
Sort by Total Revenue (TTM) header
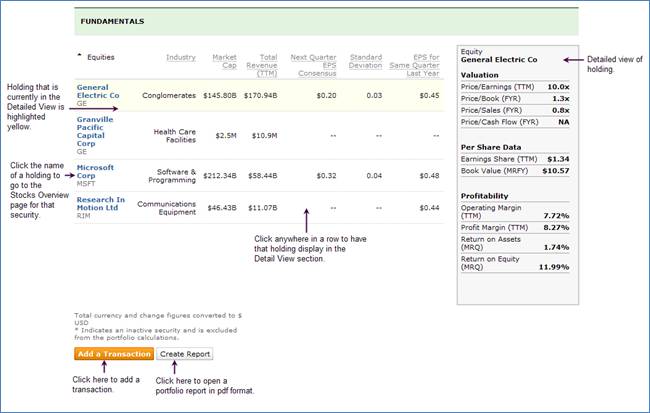click(262, 66)
